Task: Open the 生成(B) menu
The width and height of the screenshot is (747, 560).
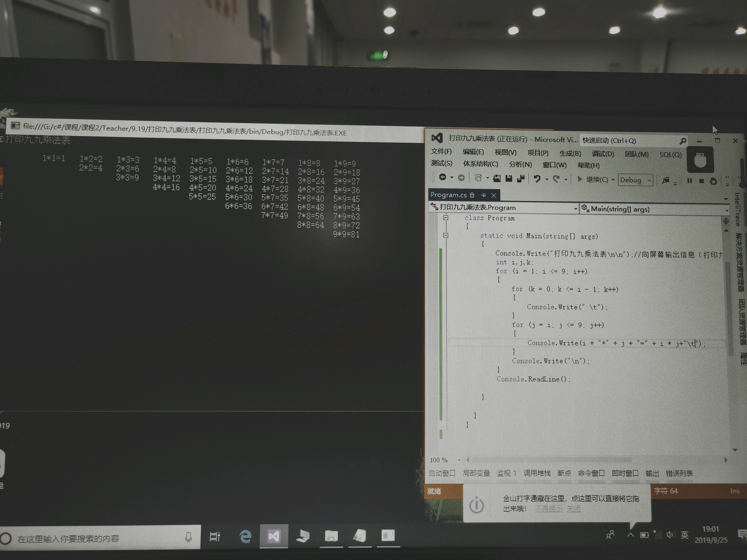Action: point(570,154)
